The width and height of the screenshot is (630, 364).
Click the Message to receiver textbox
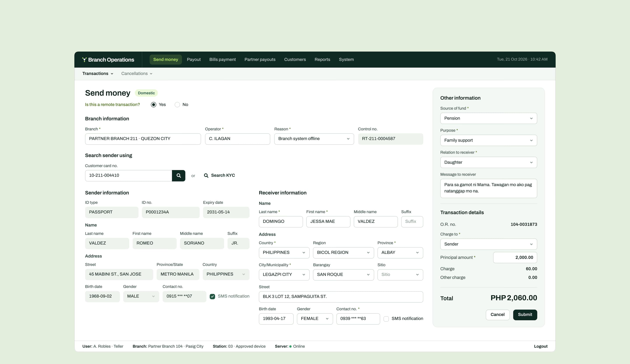pyautogui.click(x=488, y=189)
